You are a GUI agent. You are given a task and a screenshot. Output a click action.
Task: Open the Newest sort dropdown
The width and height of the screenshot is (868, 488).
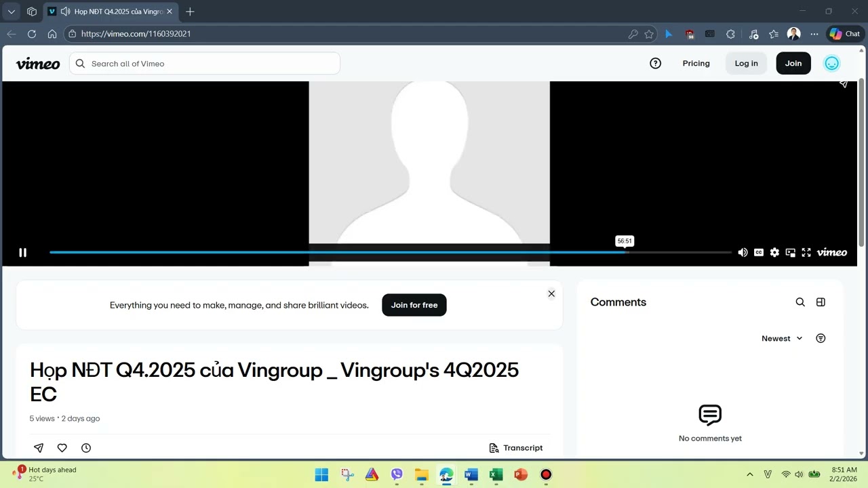pyautogui.click(x=782, y=339)
